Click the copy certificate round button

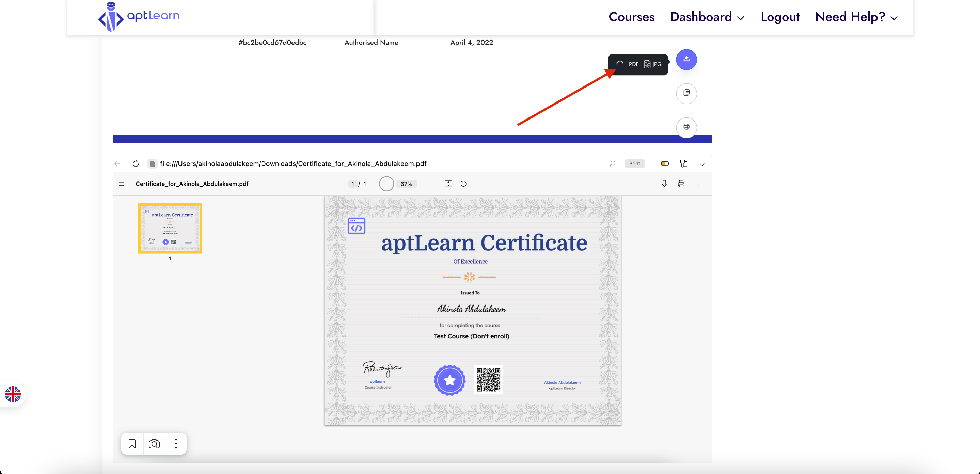(686, 93)
